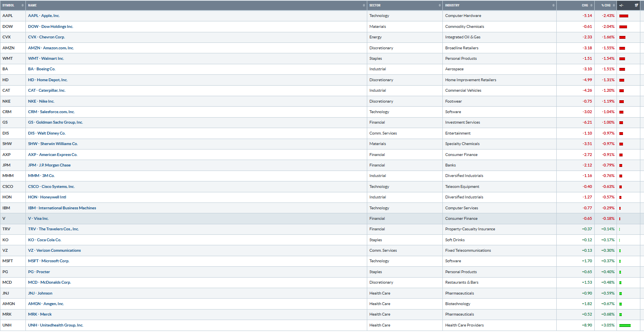Image resolution: width=644 pixels, height=335 pixels.
Task: Open the WMT - Walmart Inc. link
Action: pos(46,59)
